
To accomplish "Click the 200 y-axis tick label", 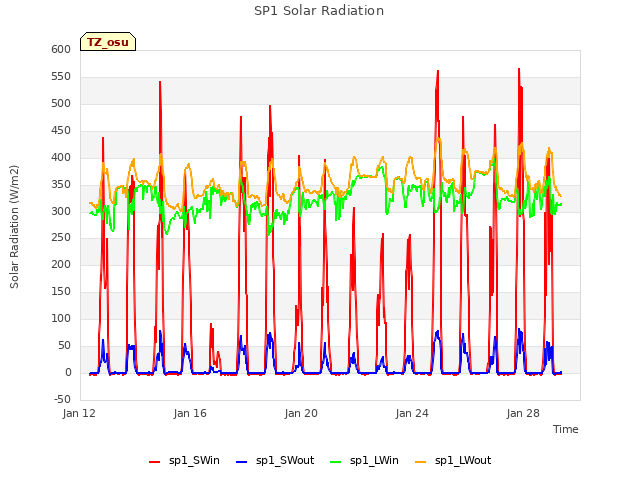I will pos(61,264).
